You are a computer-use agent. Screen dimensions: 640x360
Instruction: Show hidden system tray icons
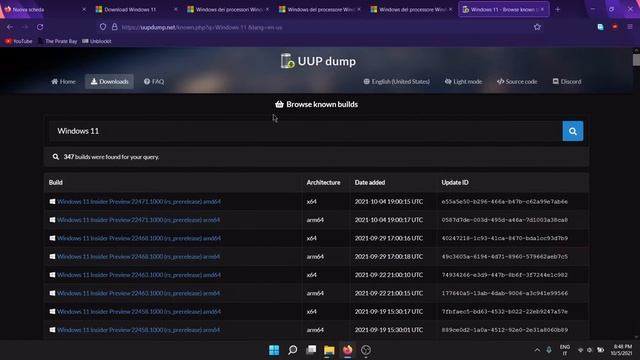(x=537, y=350)
